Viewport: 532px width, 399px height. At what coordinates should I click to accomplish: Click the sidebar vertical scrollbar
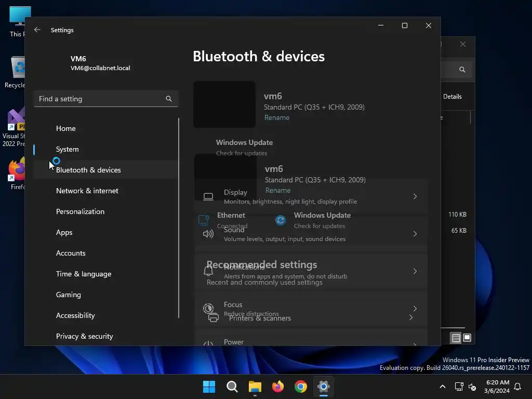click(179, 218)
